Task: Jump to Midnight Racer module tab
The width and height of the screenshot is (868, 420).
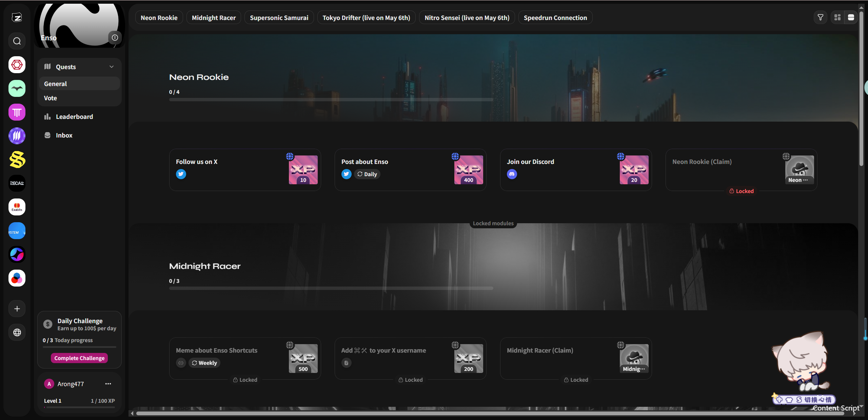Action: tap(214, 18)
